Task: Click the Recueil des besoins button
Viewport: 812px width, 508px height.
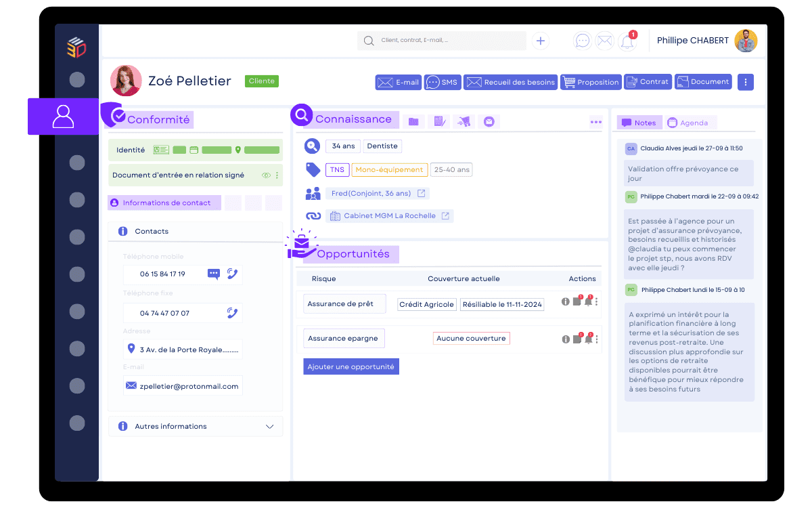Action: 517,82
